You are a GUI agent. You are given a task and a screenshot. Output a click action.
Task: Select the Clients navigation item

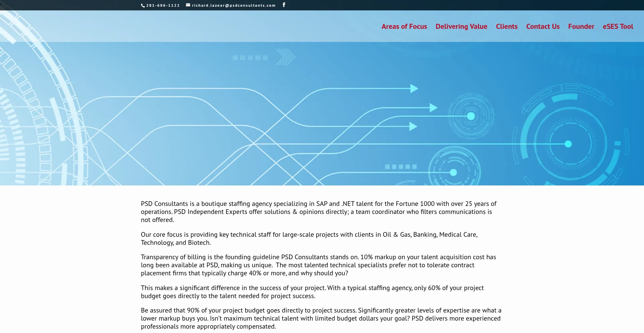(x=506, y=26)
